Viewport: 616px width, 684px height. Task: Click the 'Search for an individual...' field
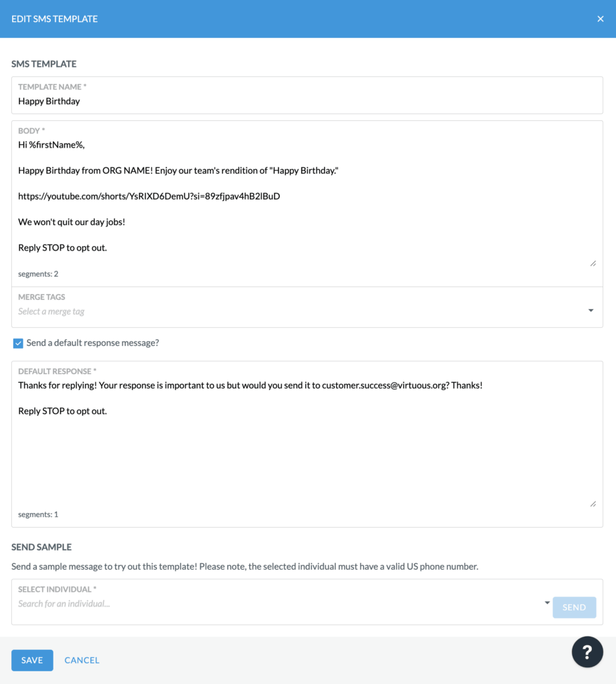click(279, 604)
